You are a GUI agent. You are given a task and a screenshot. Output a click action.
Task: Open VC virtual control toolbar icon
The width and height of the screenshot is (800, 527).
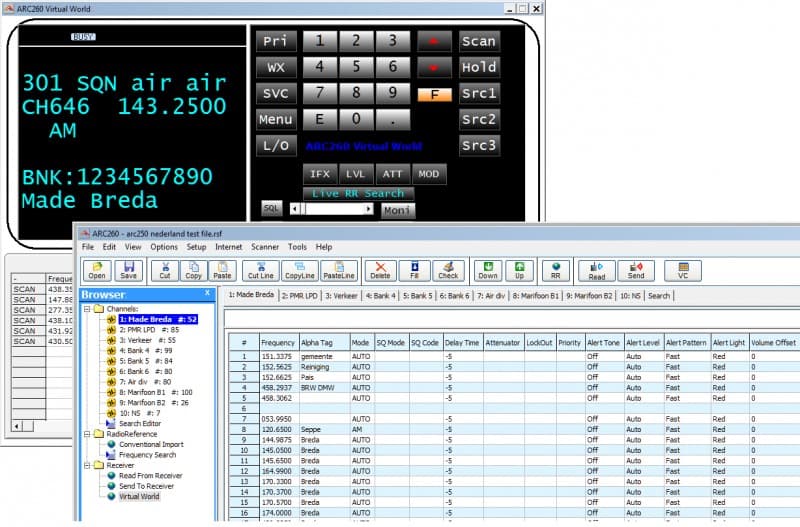point(683,270)
